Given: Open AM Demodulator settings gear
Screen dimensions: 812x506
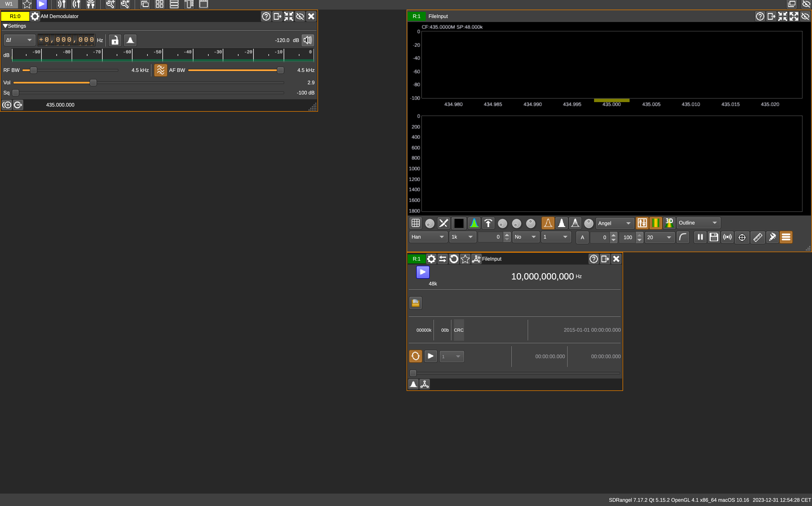Looking at the screenshot, I should pyautogui.click(x=35, y=16).
